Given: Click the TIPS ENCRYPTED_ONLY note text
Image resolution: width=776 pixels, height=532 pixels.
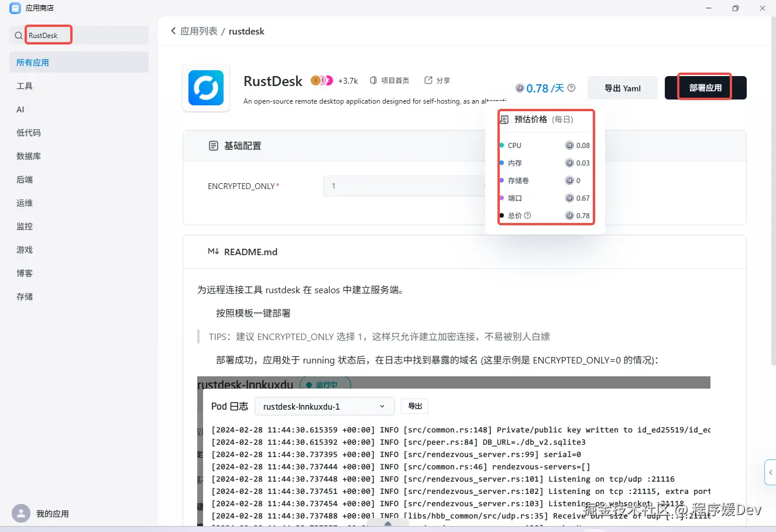Looking at the screenshot, I should (x=379, y=337).
